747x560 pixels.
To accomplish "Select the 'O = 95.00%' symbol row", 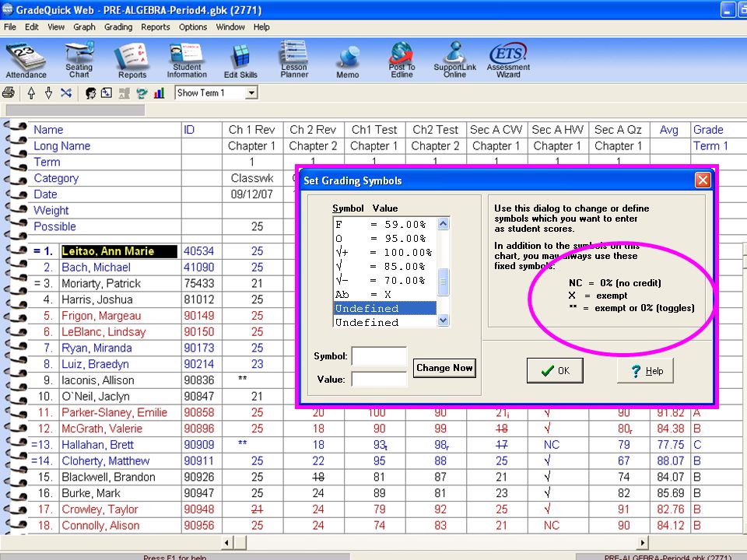I will point(385,238).
